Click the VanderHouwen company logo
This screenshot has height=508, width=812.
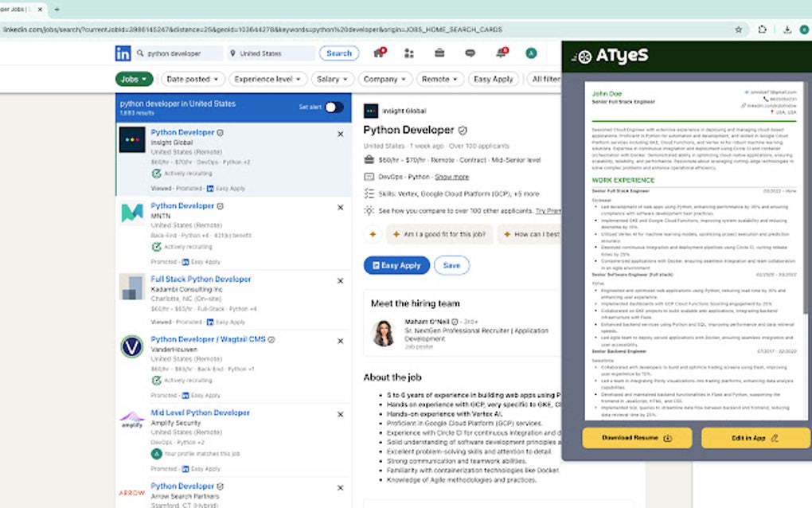pos(132,346)
